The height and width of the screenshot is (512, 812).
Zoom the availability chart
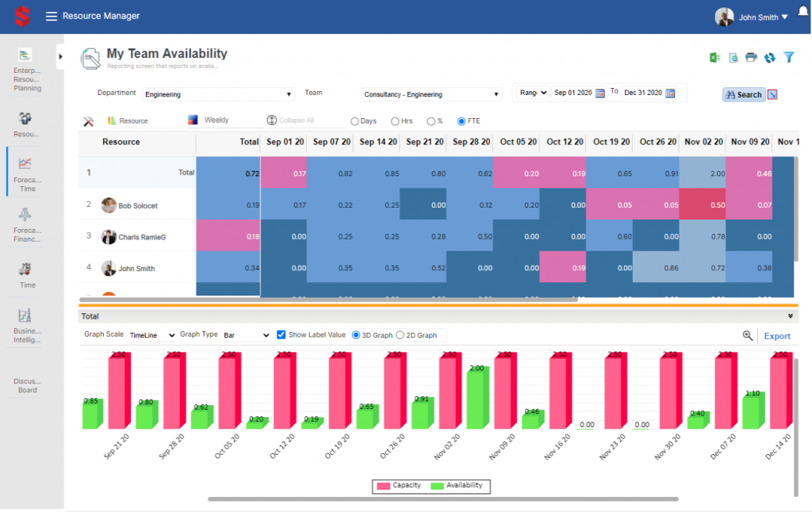click(x=747, y=335)
